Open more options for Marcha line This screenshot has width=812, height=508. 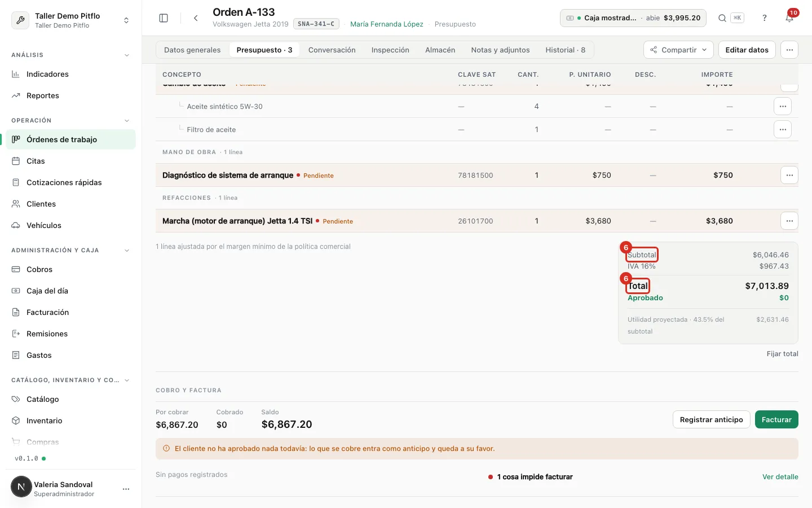(789, 221)
